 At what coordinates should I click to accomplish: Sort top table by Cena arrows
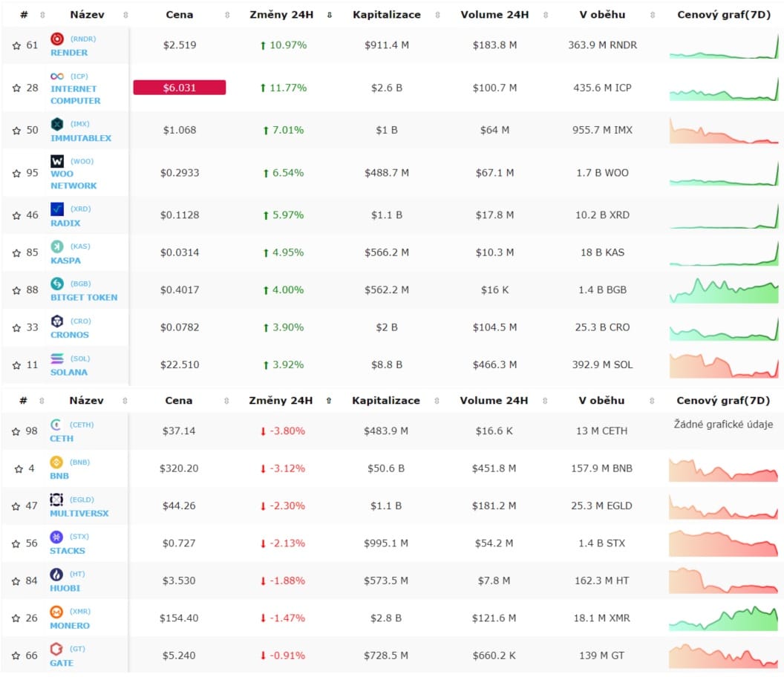[x=227, y=15]
